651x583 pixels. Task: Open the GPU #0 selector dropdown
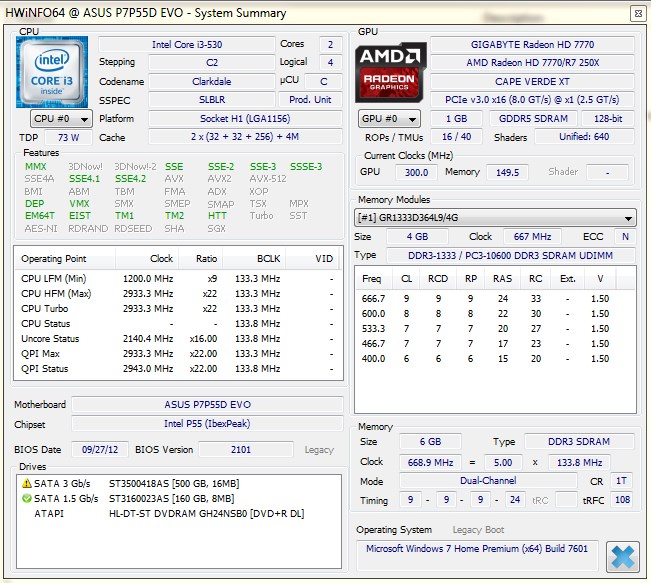pyautogui.click(x=389, y=119)
